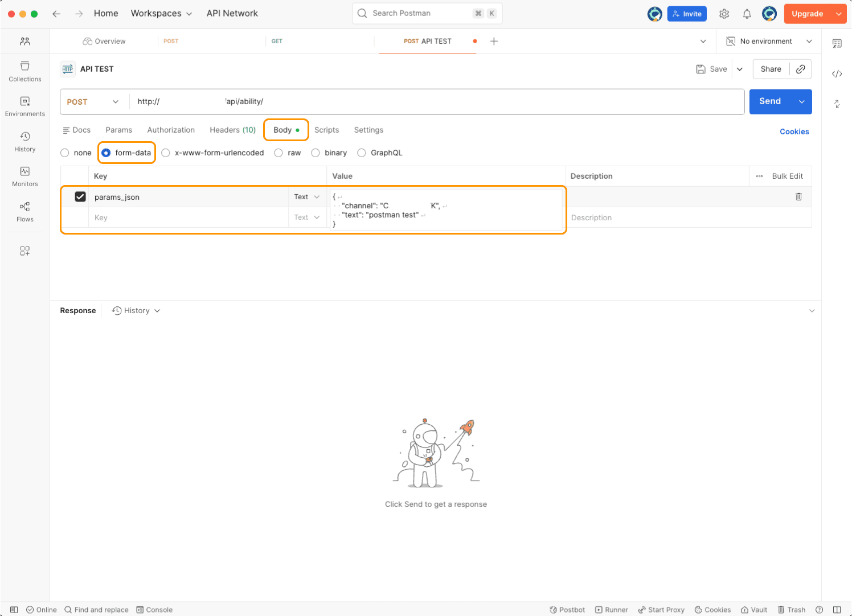
Task: Open the Monitors sidebar panel
Action: (25, 176)
